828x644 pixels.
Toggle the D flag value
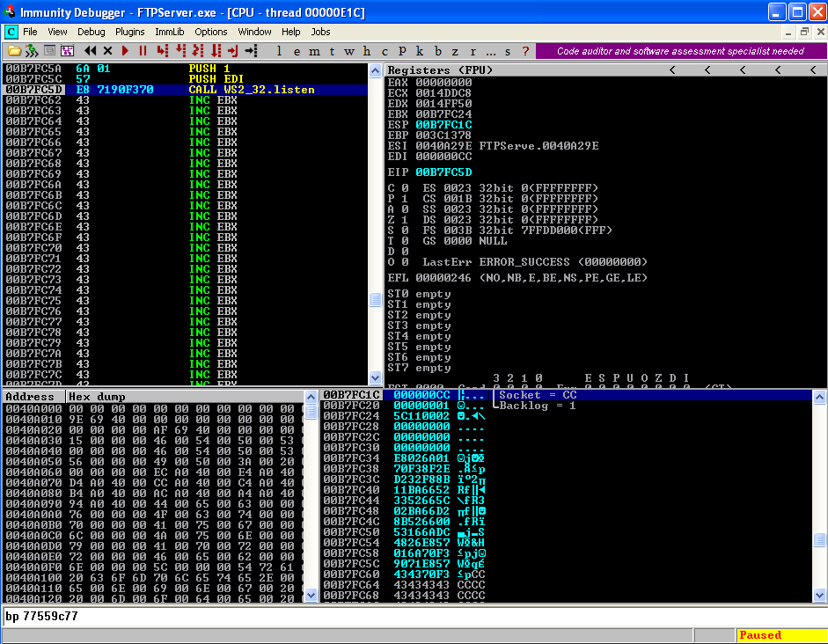point(405,252)
